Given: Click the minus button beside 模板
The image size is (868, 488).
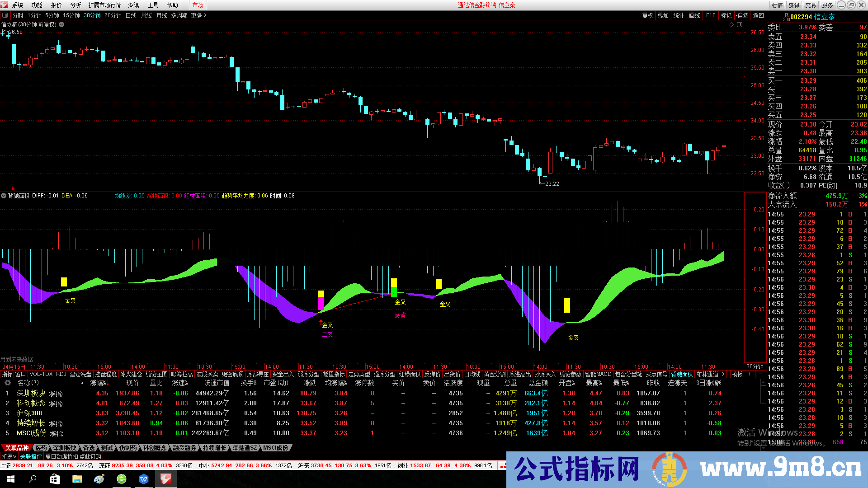Looking at the screenshot, I should (760, 374).
